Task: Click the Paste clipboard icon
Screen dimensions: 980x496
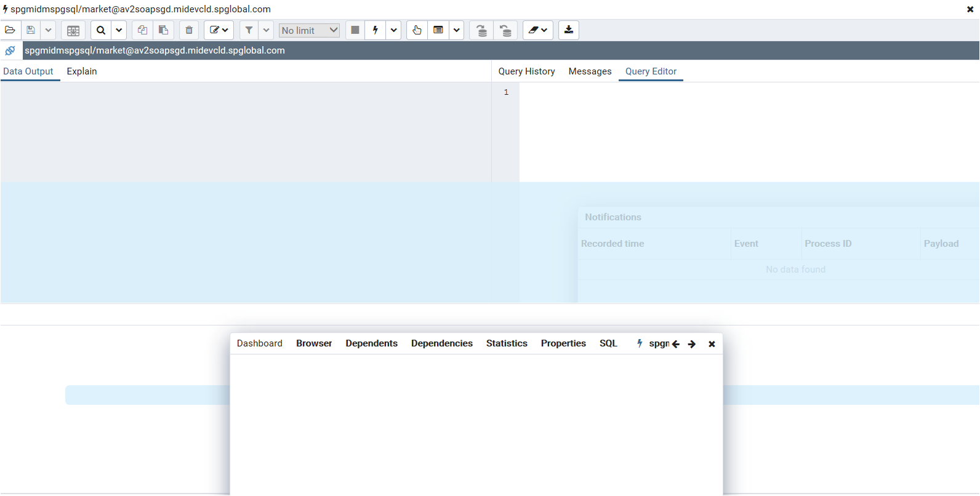Action: tap(163, 30)
